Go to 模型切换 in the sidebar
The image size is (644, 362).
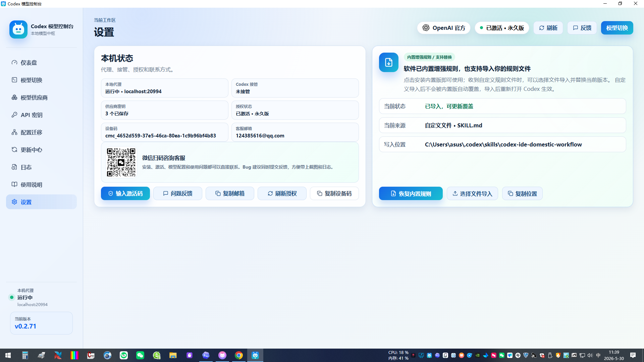tap(41, 80)
